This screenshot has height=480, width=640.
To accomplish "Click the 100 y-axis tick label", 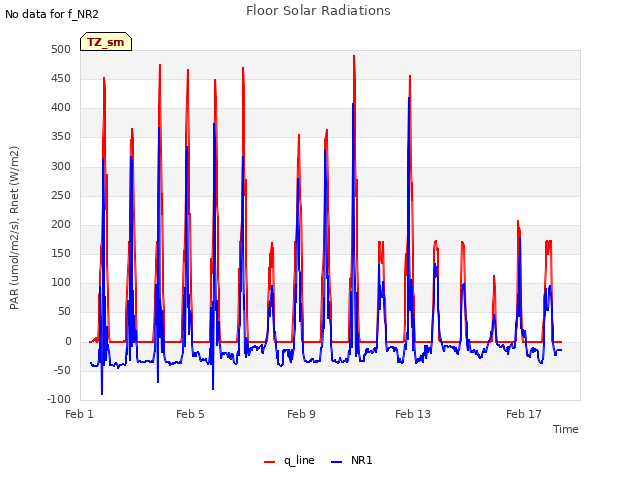I will coord(61,283).
